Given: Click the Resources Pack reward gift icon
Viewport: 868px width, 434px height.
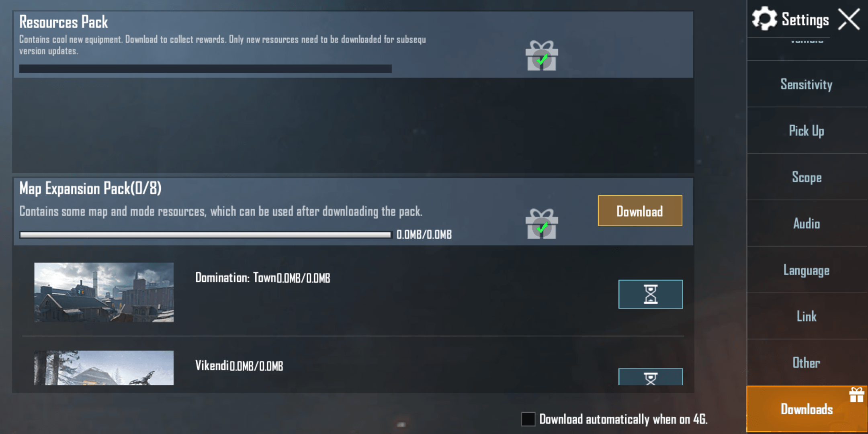Looking at the screenshot, I should (x=542, y=56).
